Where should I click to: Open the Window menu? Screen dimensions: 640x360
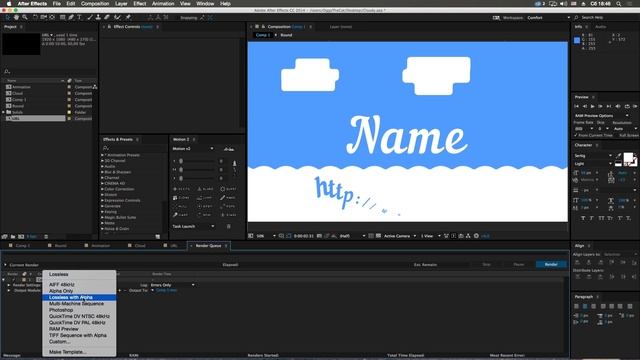pos(205,4)
